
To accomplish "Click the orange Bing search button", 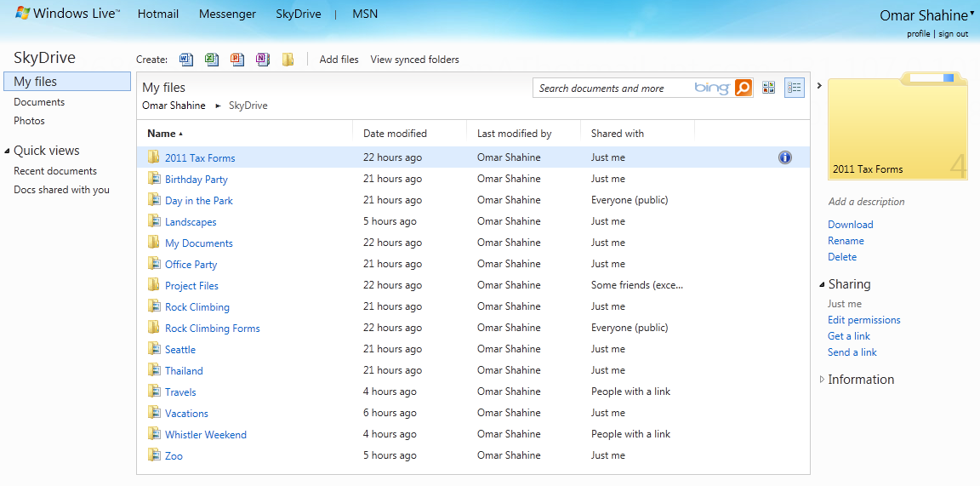I will coord(743,88).
